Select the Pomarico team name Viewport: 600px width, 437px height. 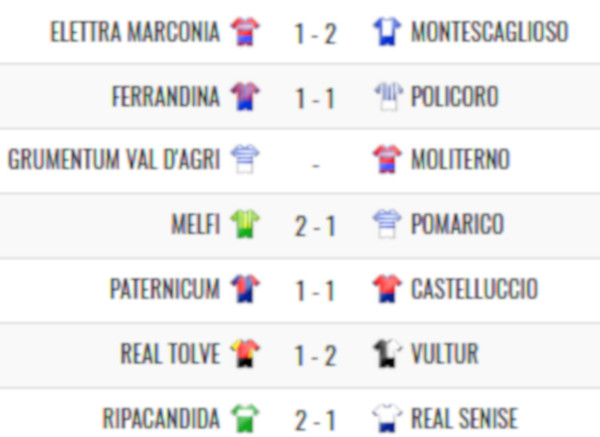457,224
